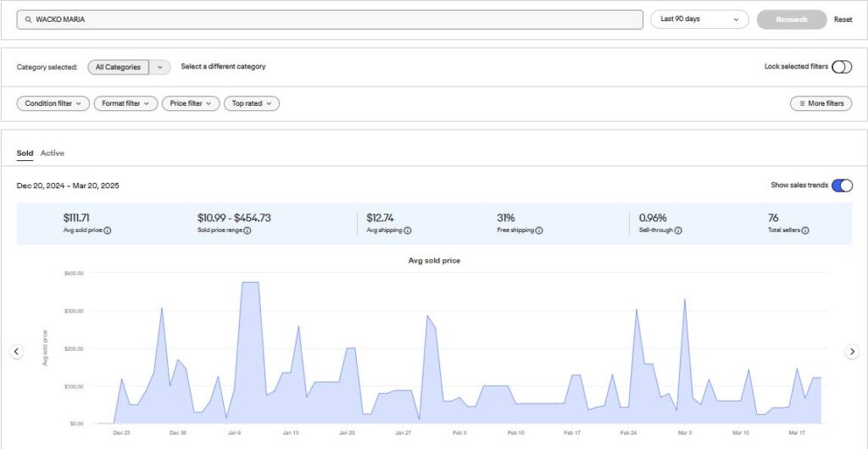Open Free shipping info icon
868x449 pixels.
[x=539, y=230]
